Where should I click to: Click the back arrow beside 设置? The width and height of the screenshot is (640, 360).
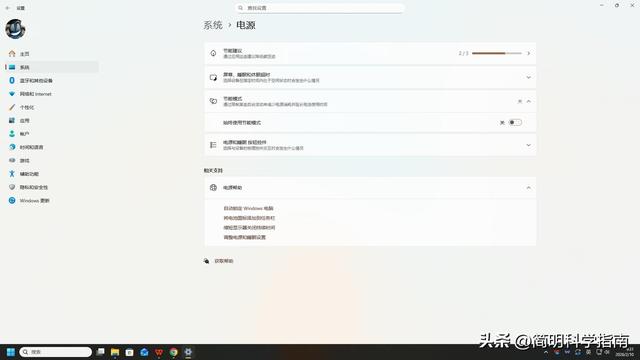click(x=8, y=8)
